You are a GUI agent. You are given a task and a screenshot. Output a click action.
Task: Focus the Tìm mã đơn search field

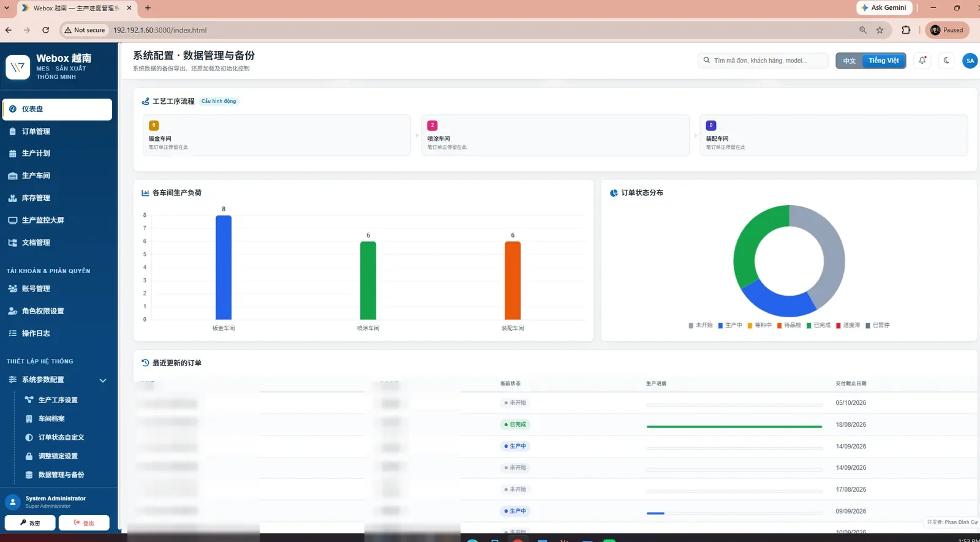click(x=763, y=61)
